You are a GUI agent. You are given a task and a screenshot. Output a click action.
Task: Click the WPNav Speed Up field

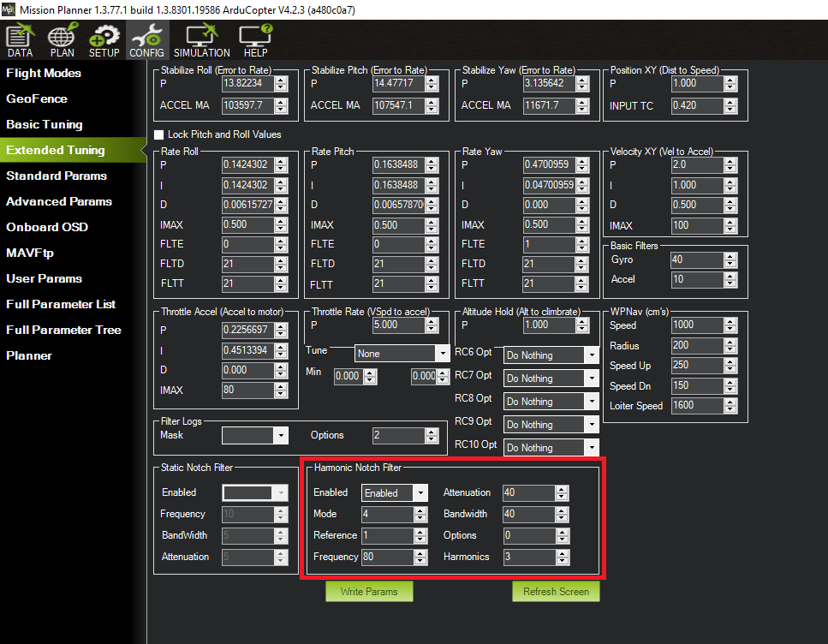pos(697,366)
